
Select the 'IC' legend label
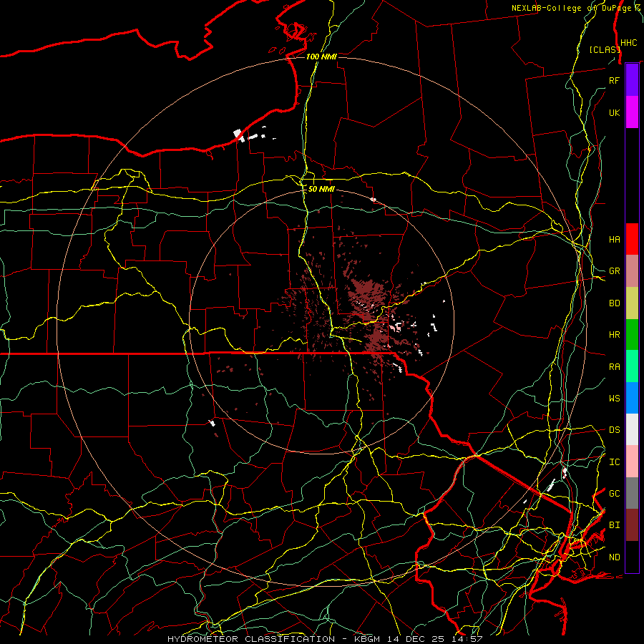tap(614, 462)
